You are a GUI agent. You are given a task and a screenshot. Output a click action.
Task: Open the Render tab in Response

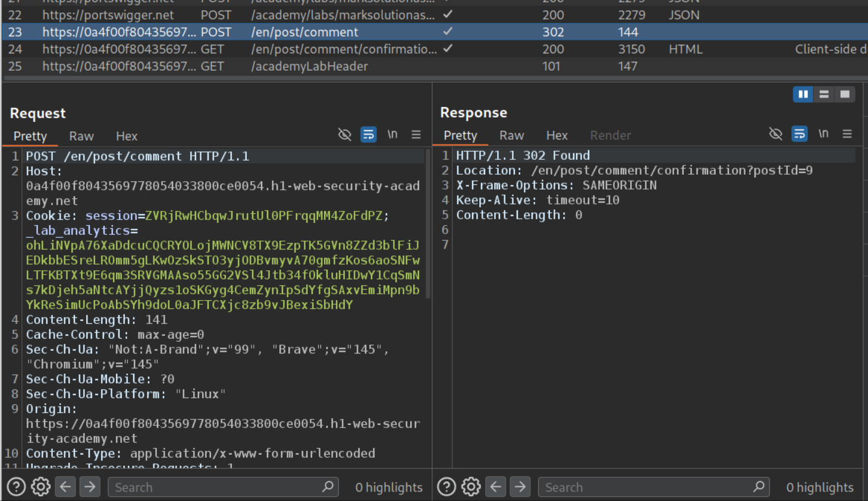[610, 136]
